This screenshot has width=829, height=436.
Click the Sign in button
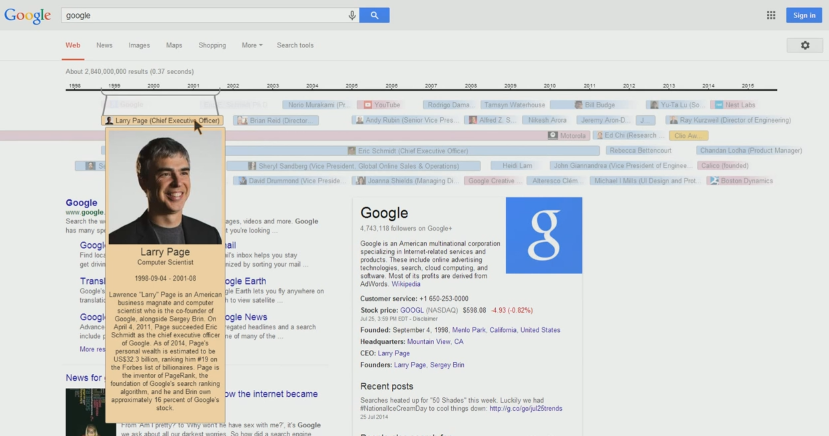click(x=804, y=15)
